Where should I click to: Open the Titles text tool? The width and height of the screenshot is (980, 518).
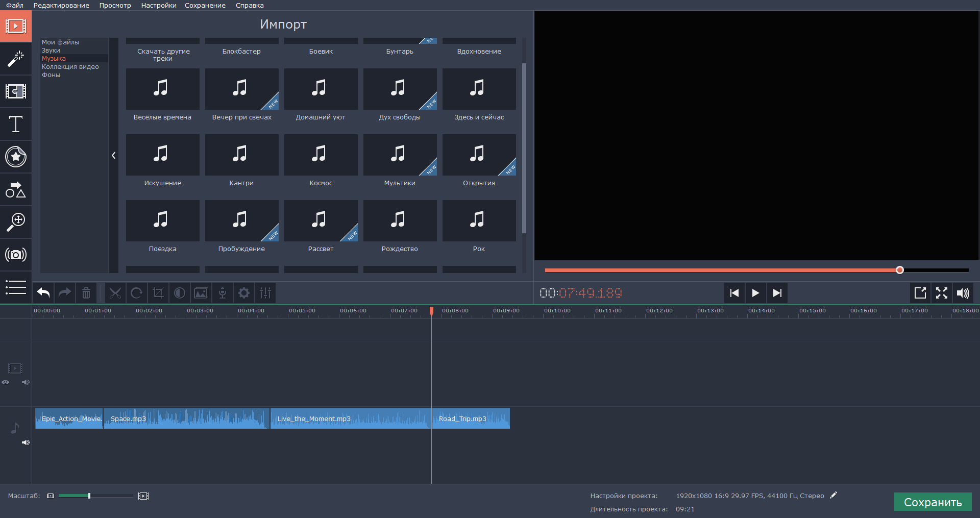pos(16,124)
